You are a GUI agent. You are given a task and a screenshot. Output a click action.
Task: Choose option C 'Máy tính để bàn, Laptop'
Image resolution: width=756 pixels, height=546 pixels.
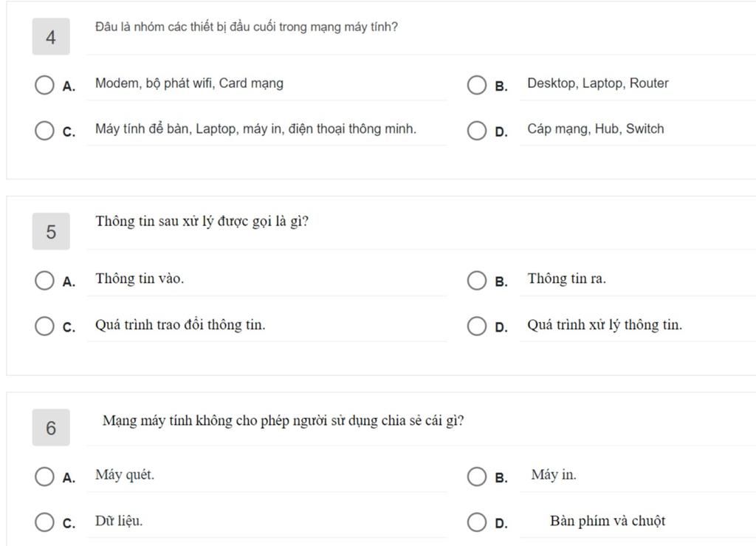point(44,130)
